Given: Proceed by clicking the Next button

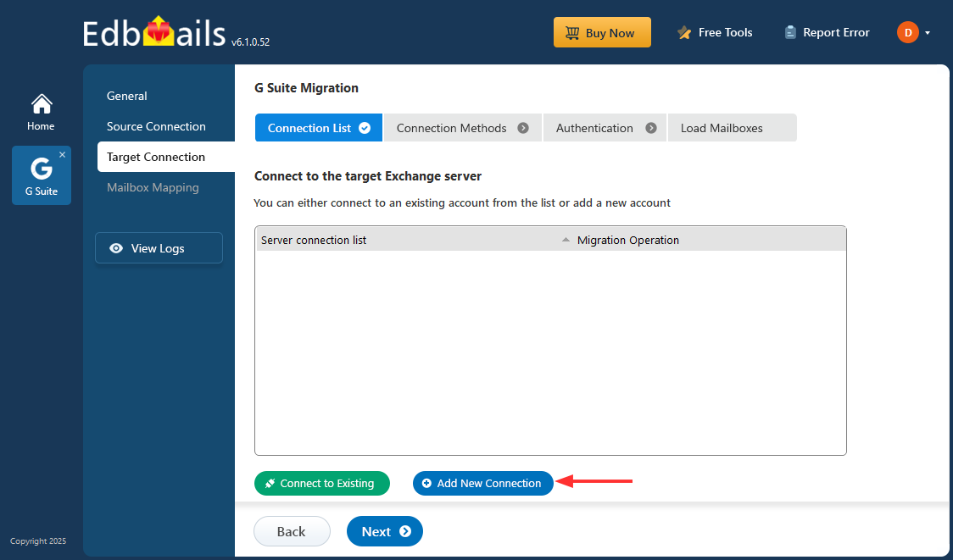Looking at the screenshot, I should click(384, 531).
